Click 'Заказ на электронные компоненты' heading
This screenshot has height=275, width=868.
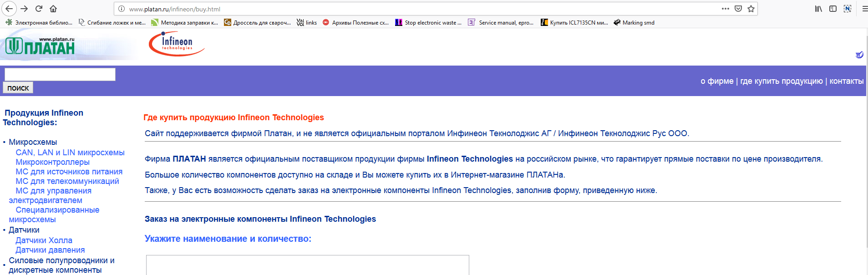pyautogui.click(x=260, y=219)
